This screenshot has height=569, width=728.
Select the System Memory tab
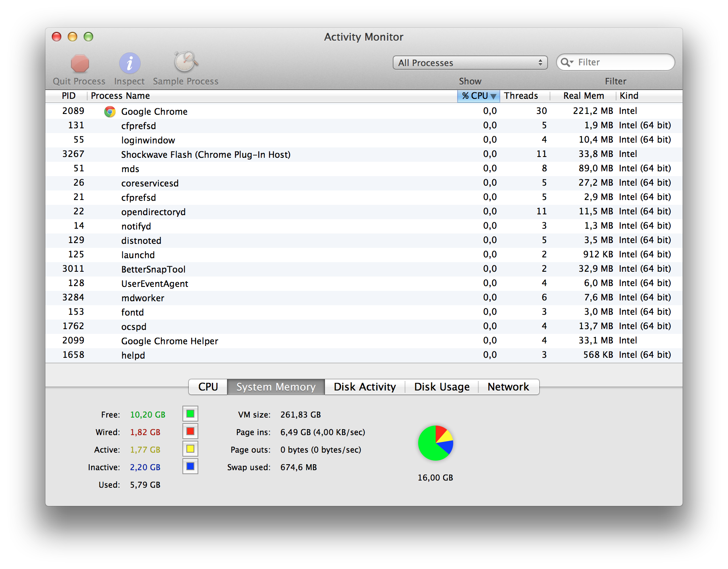[x=276, y=387]
